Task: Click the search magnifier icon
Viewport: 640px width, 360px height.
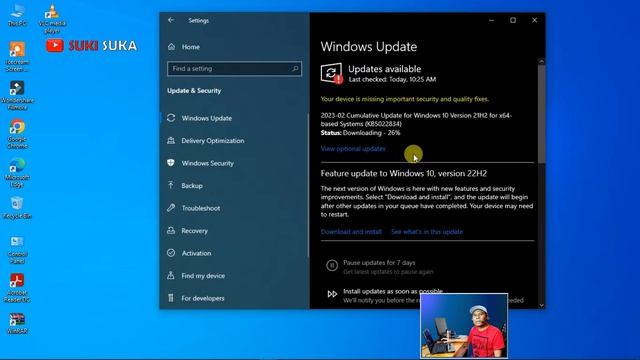Action: (x=295, y=69)
